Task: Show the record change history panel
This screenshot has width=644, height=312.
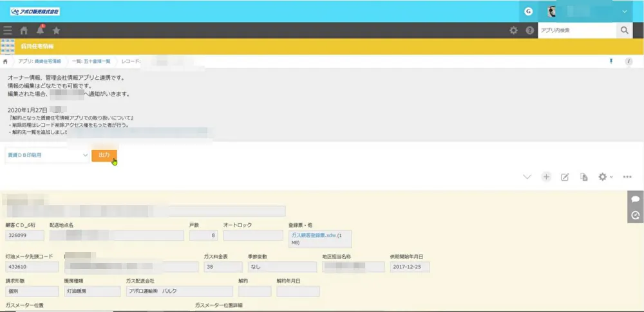Action: click(635, 216)
